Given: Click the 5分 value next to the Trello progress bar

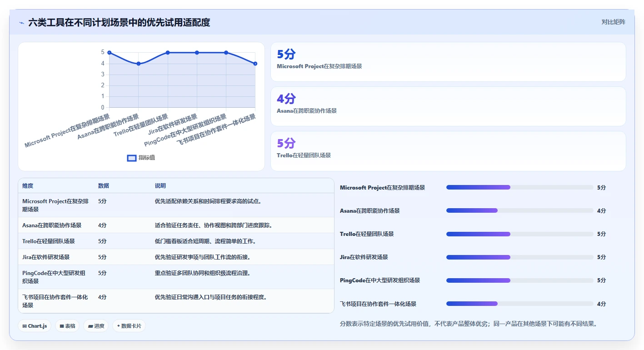Looking at the screenshot, I should click(601, 234).
